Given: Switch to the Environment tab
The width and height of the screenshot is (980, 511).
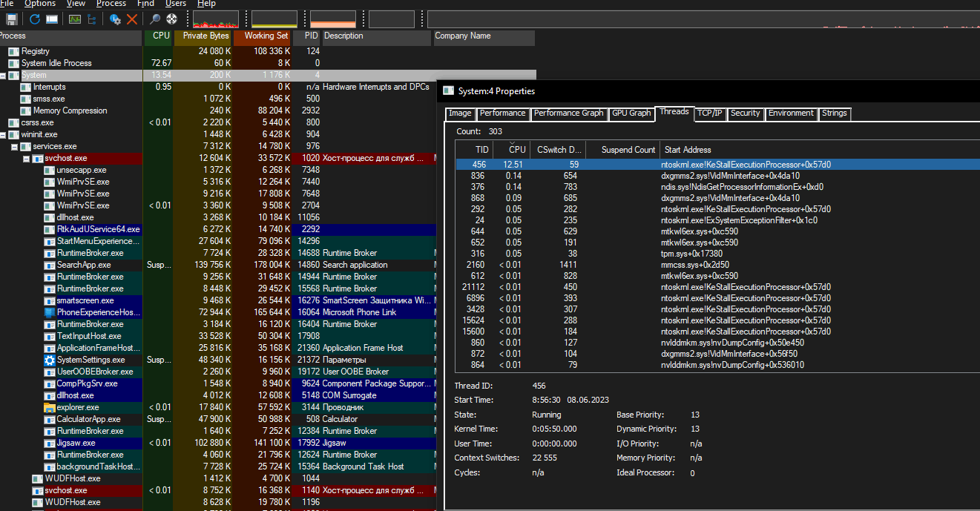Looking at the screenshot, I should click(791, 113).
